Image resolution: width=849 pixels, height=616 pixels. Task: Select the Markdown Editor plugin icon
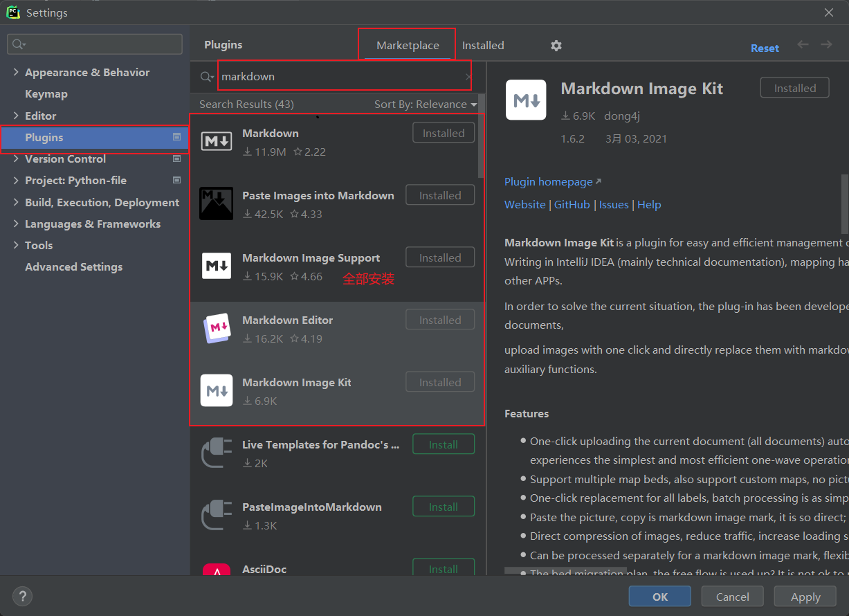point(216,329)
